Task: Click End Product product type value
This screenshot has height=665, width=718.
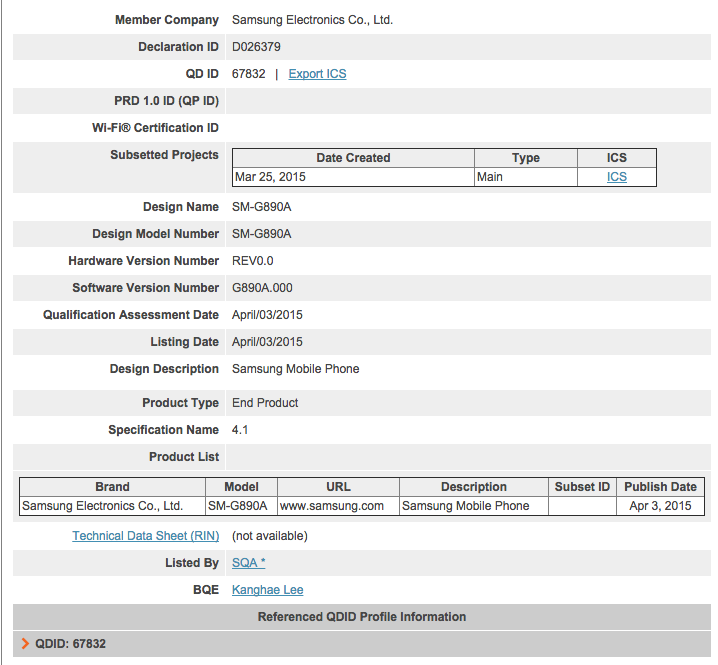Action: pos(265,403)
